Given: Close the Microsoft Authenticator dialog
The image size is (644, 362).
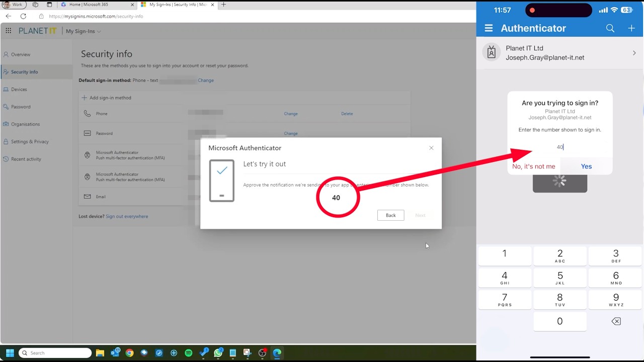Looking at the screenshot, I should 431,148.
